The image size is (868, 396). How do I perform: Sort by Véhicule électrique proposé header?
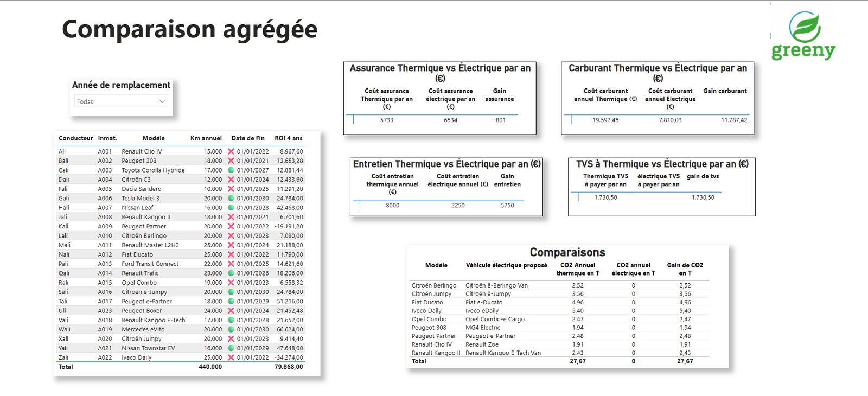507,265
